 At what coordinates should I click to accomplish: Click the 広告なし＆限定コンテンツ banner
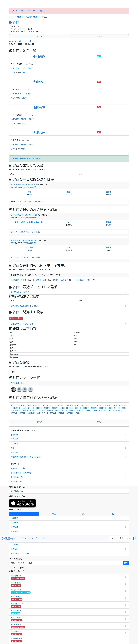coord(69,11)
